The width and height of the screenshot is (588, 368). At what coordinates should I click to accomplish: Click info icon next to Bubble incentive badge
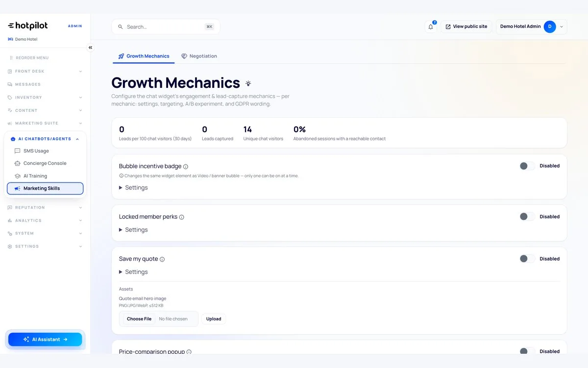click(186, 167)
